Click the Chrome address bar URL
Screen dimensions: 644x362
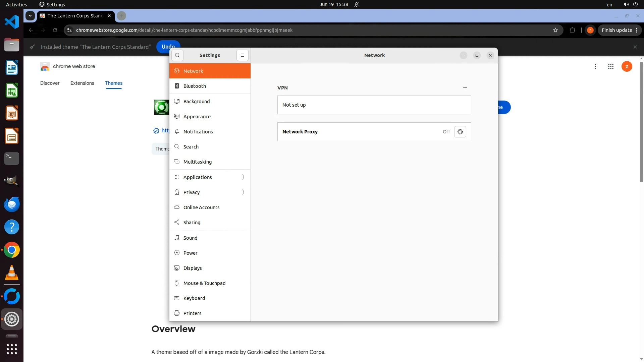pyautogui.click(x=184, y=30)
